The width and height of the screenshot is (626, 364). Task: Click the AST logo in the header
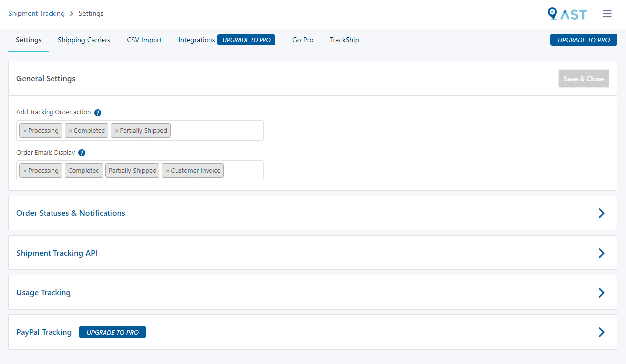[x=568, y=14]
